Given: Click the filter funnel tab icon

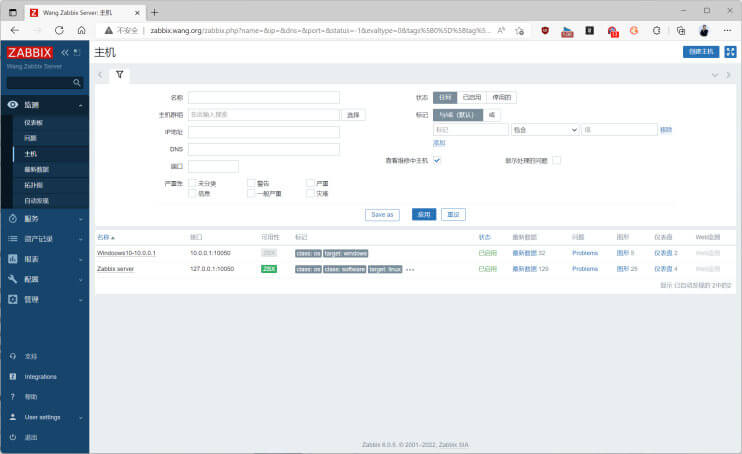Looking at the screenshot, I should click(120, 75).
